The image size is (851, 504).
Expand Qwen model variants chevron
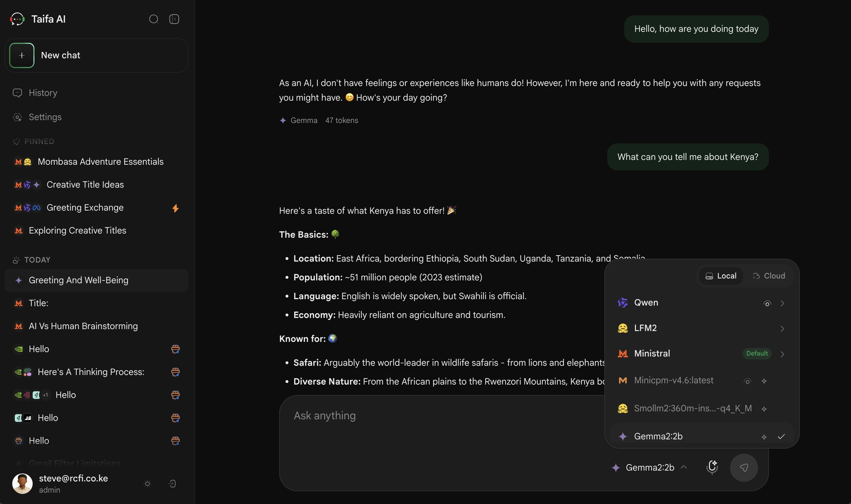coord(782,304)
